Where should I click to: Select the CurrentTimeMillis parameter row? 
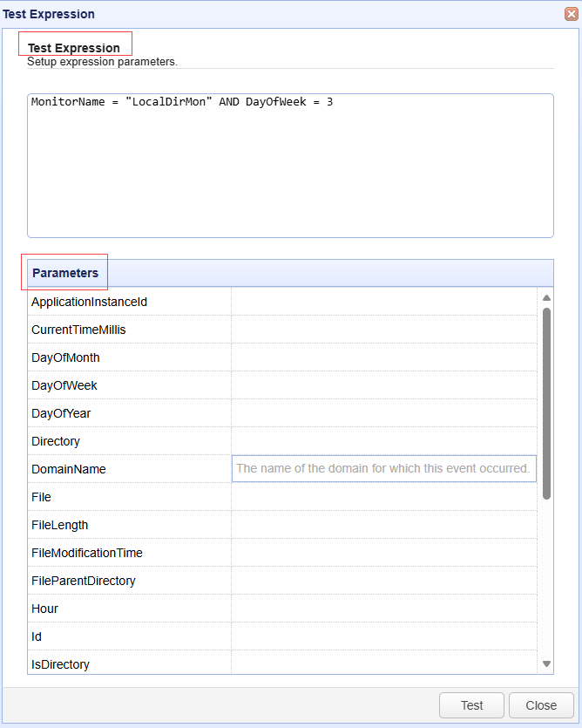point(282,330)
